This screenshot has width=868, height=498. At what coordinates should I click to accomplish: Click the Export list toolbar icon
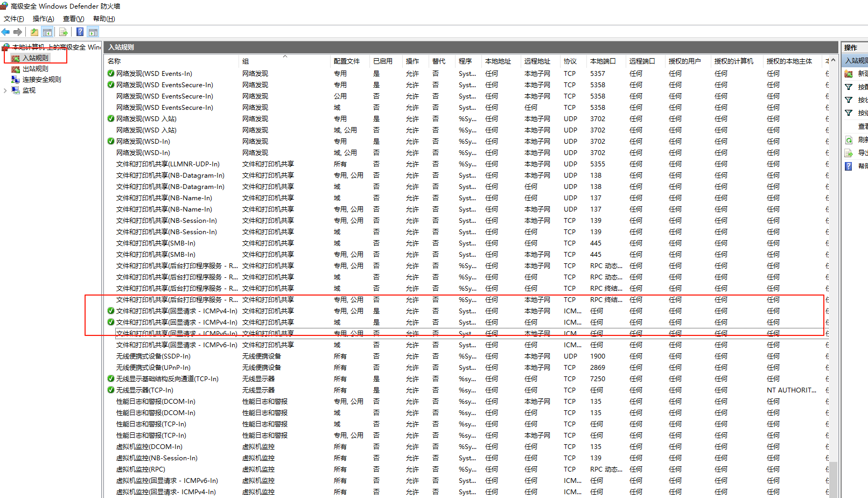64,32
